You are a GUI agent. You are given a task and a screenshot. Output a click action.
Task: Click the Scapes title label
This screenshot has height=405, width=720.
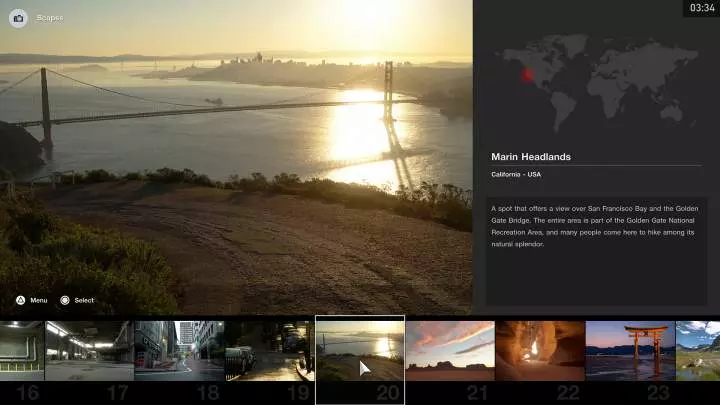(x=50, y=18)
